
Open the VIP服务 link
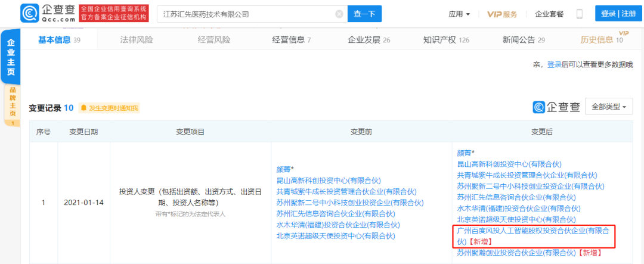tap(502, 14)
